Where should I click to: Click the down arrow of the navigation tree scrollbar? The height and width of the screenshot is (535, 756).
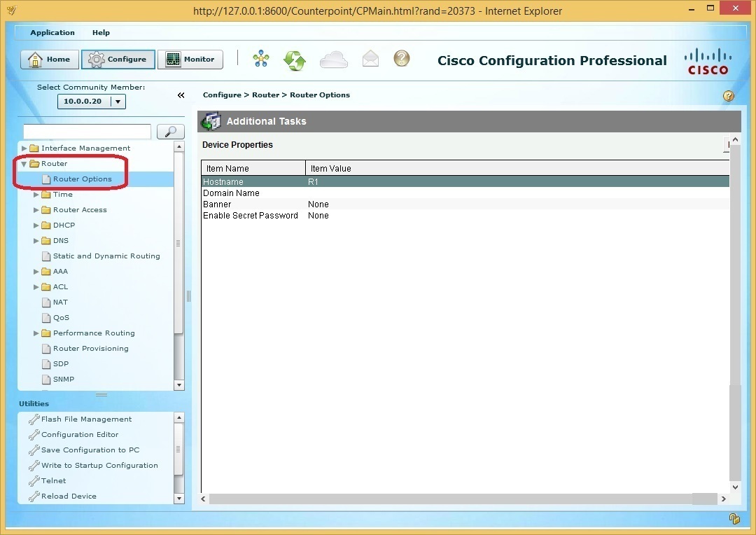[x=179, y=385]
